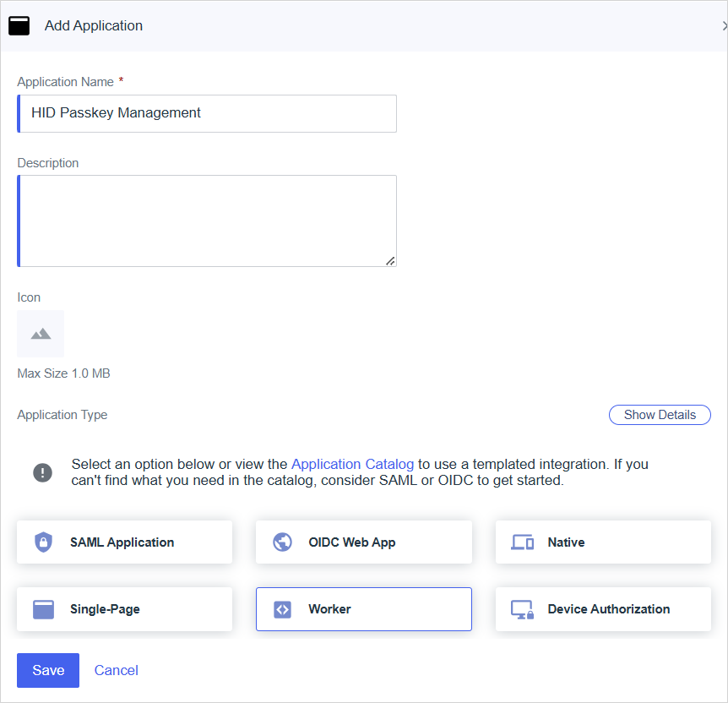Close the Add Application panel

pos(724,26)
